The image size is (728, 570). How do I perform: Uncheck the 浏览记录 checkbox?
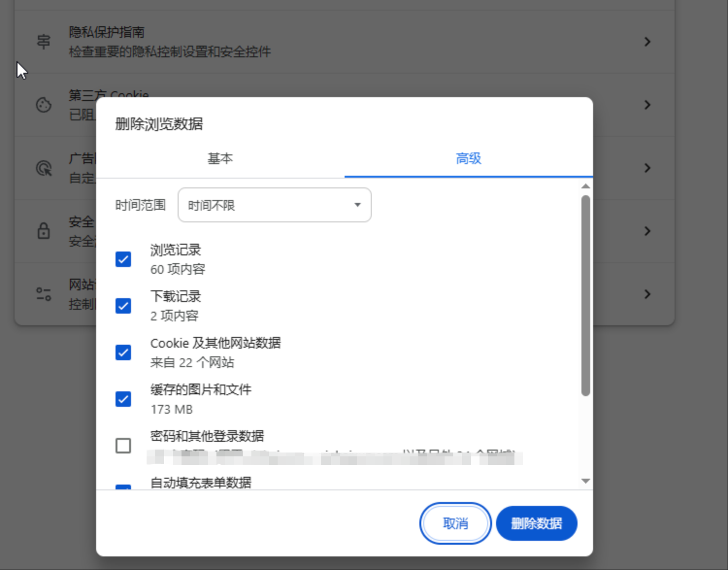coord(123,259)
